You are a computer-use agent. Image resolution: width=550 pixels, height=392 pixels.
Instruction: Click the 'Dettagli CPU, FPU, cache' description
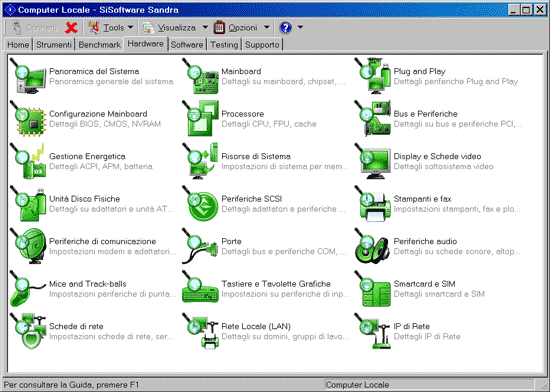click(x=269, y=124)
